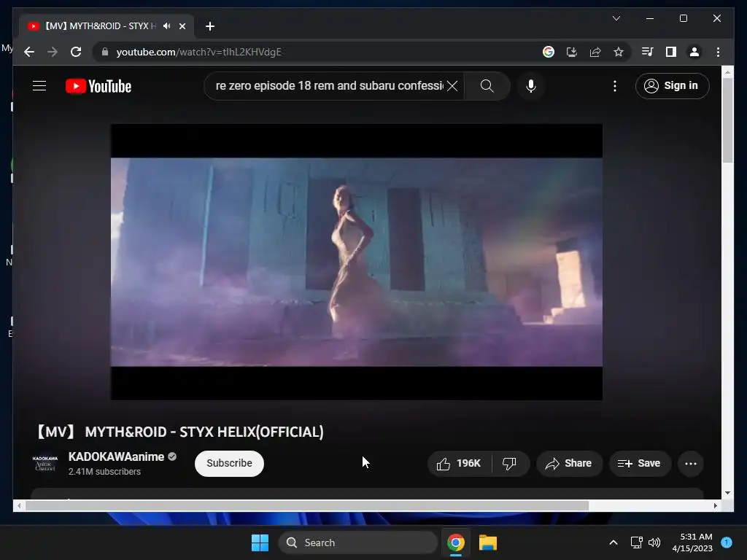Click the magnifier search button
This screenshot has width=747, height=560.
487,86
